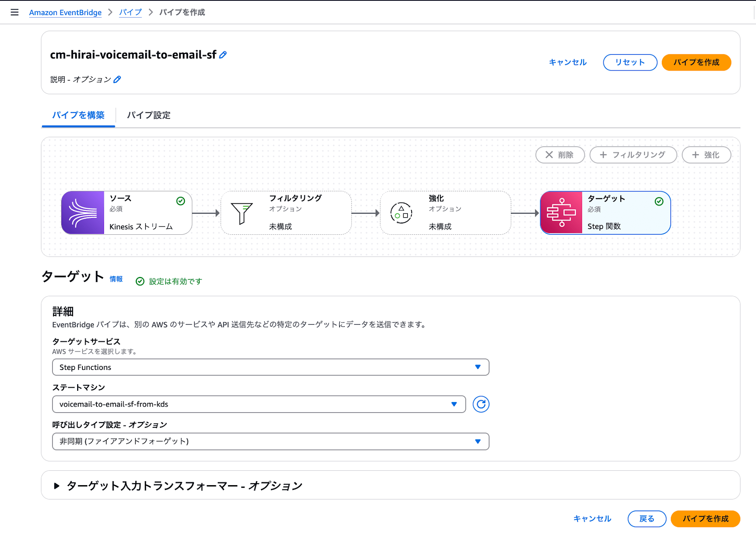756x549 pixels.
Task: Click the filtering funnel icon
Action: pyautogui.click(x=242, y=213)
